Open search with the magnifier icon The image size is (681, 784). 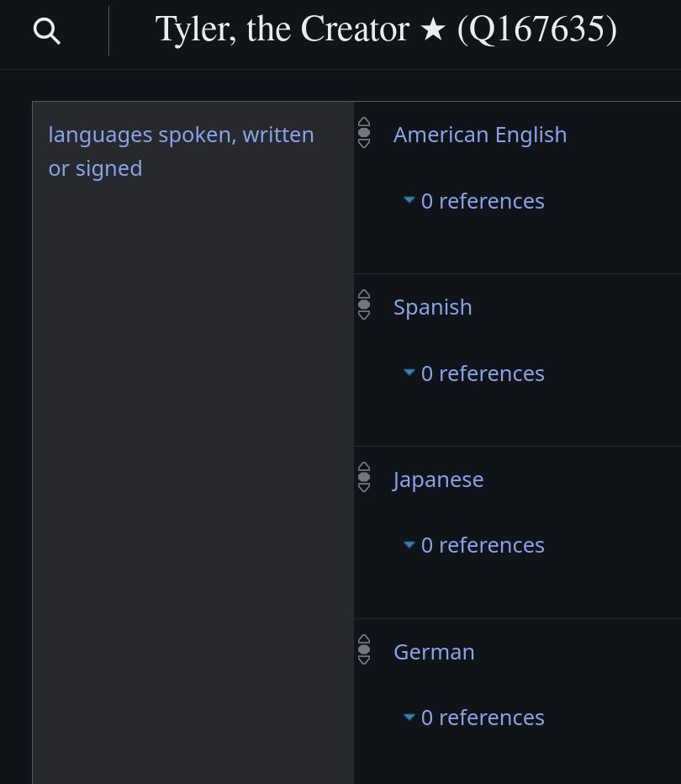click(x=47, y=31)
